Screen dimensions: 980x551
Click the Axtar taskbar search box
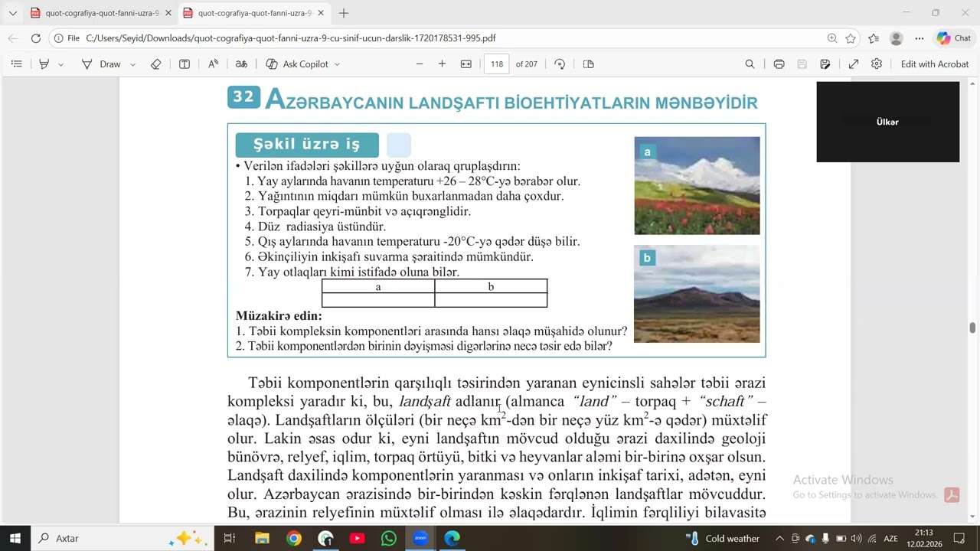[x=122, y=538]
